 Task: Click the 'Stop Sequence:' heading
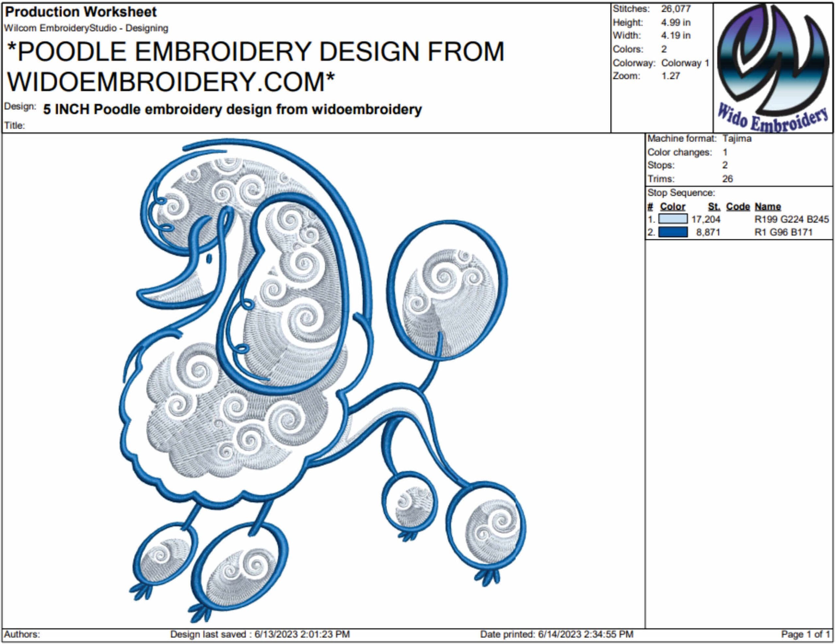click(x=681, y=193)
